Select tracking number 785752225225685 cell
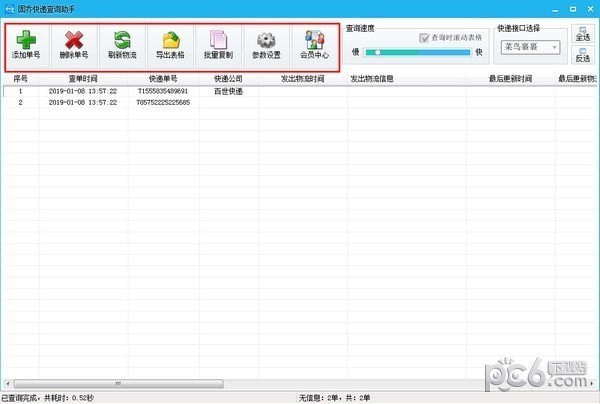600x404 pixels. point(163,103)
